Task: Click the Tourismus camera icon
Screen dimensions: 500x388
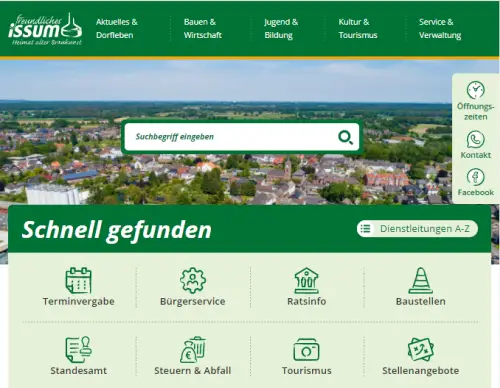Action: click(x=306, y=350)
